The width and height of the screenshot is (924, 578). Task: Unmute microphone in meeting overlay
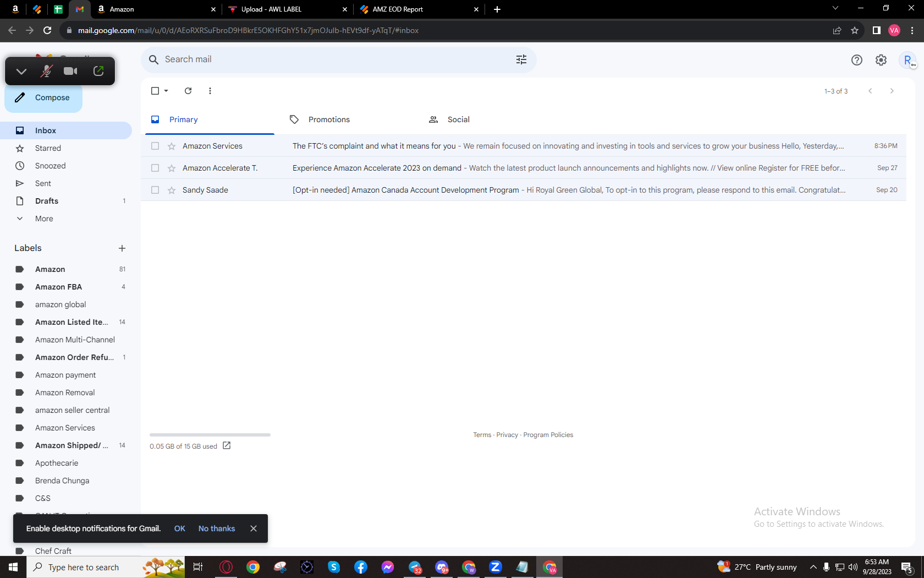[46, 71]
